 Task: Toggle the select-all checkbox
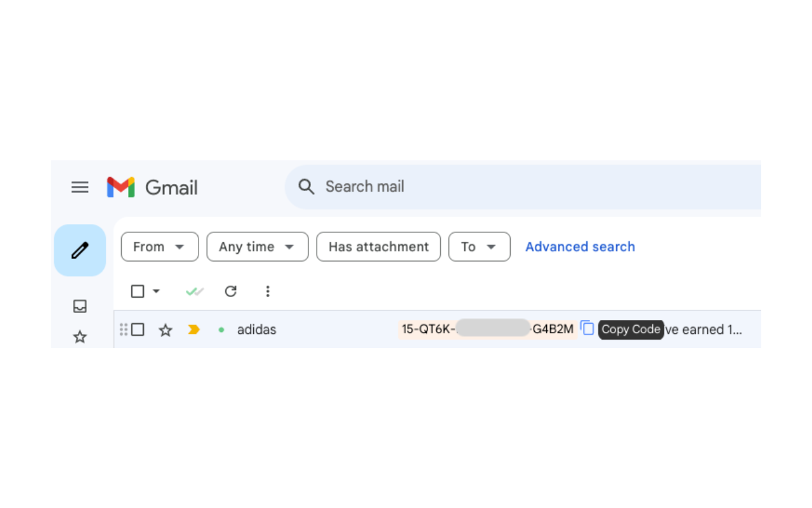[x=138, y=291]
